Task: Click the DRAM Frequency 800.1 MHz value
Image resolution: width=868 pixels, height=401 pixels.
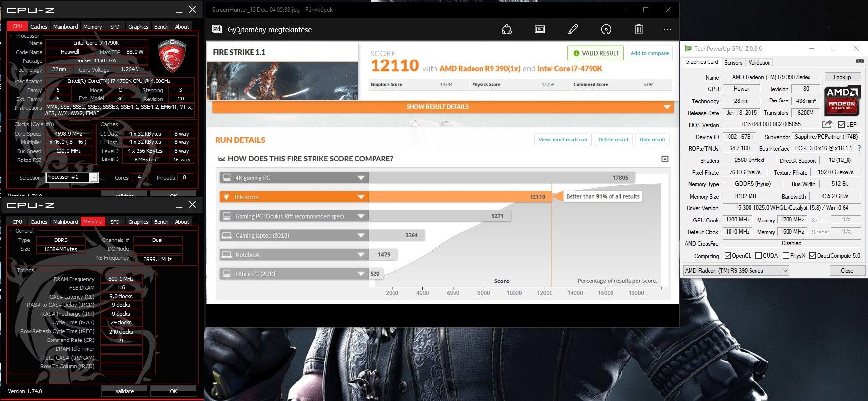Action: 121,279
